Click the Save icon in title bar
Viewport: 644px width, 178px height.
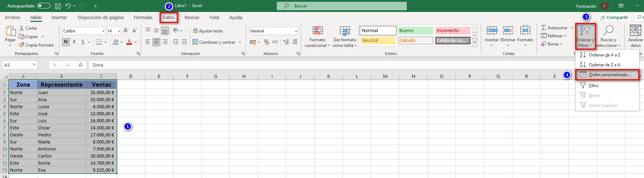(58, 6)
